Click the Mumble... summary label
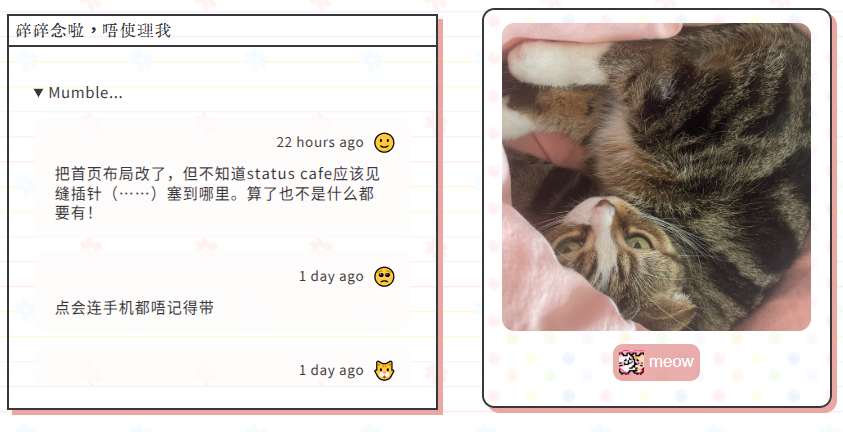Image resolution: width=843 pixels, height=432 pixels. coord(85,93)
